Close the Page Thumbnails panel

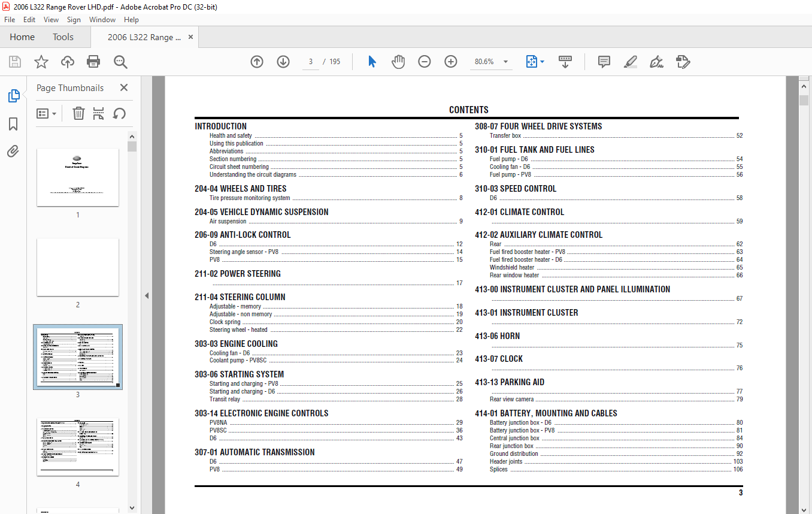pyautogui.click(x=124, y=87)
